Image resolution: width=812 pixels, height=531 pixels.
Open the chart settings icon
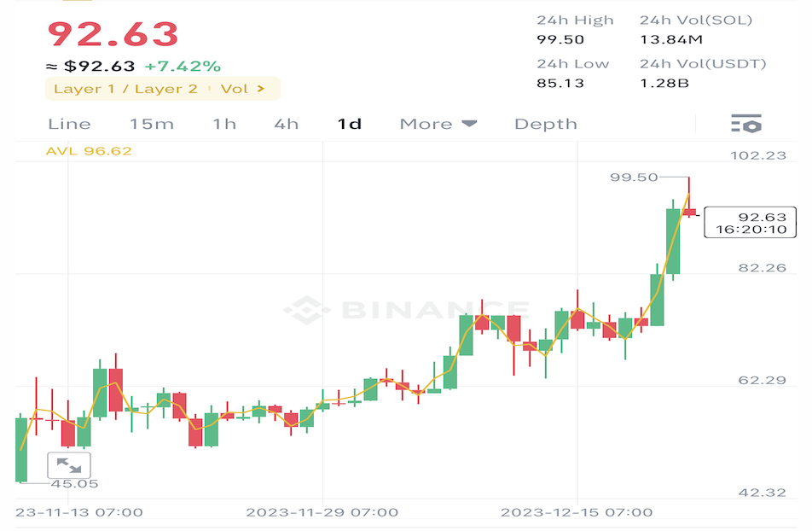pos(745,124)
